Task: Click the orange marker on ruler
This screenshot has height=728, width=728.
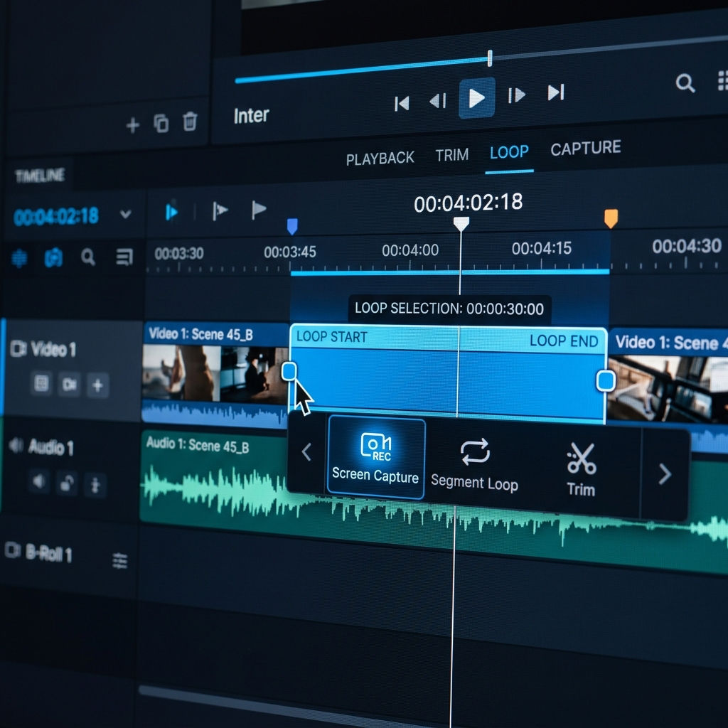Action: click(x=611, y=218)
